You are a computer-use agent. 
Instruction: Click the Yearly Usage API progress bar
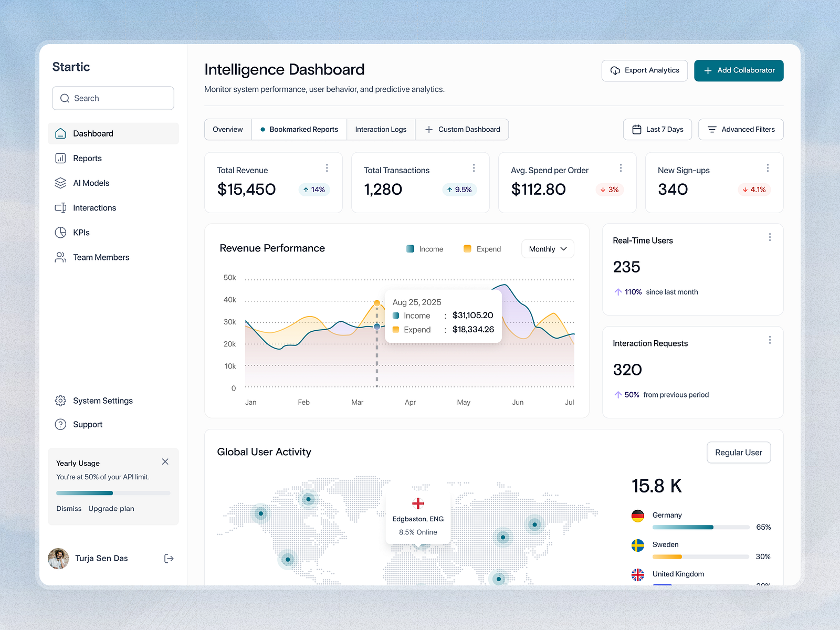(x=113, y=493)
